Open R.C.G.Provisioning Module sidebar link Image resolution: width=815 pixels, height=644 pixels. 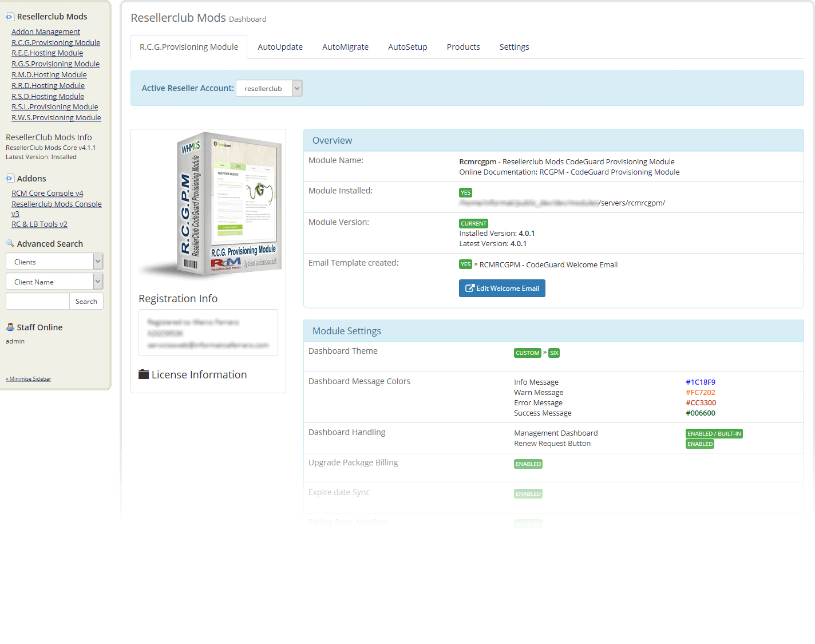(56, 42)
